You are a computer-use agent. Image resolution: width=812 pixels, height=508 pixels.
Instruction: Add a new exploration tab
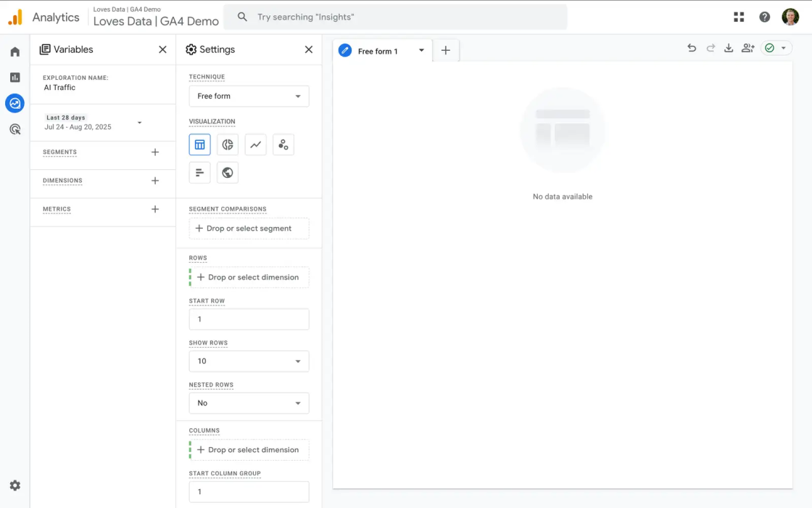(445, 50)
